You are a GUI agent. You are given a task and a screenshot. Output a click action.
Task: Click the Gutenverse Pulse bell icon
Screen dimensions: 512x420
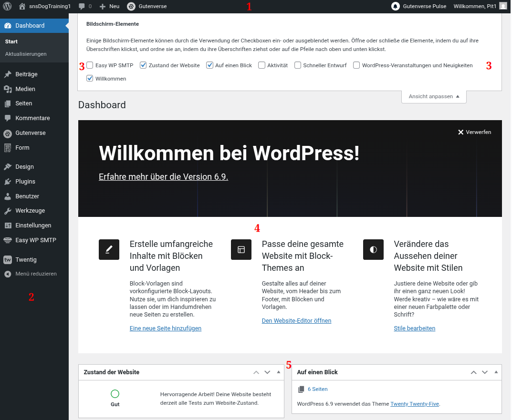pyautogui.click(x=396, y=7)
